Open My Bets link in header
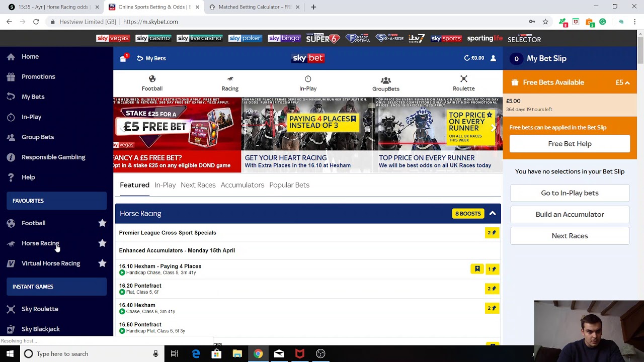 coord(151,58)
